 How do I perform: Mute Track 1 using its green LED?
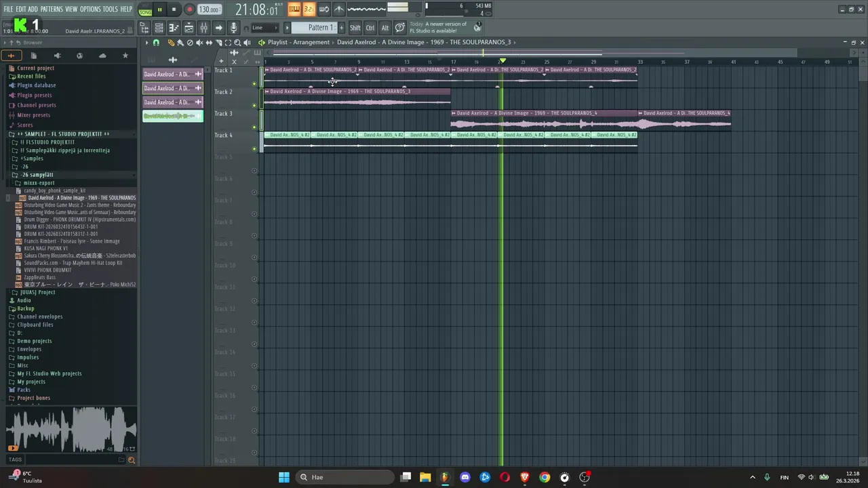click(x=254, y=84)
